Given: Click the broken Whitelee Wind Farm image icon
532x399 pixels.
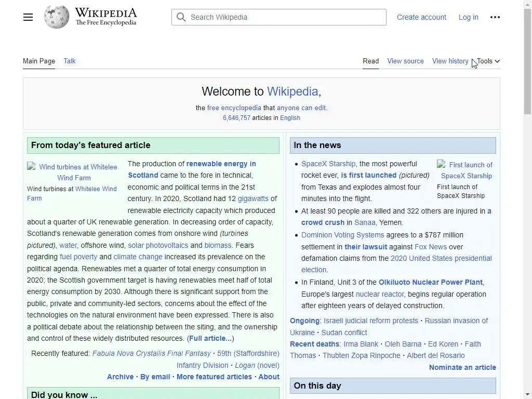Looking at the screenshot, I should point(31,166).
